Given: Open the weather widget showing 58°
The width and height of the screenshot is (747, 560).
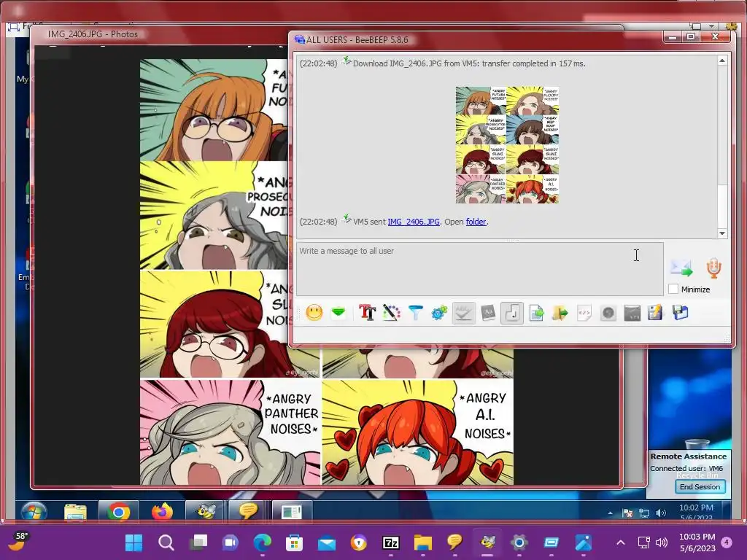Looking at the screenshot, I should point(18,541).
